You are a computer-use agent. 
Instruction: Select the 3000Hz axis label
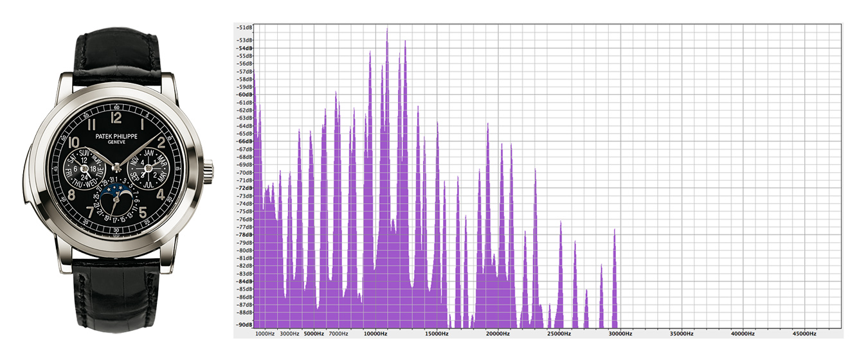pyautogui.click(x=289, y=334)
